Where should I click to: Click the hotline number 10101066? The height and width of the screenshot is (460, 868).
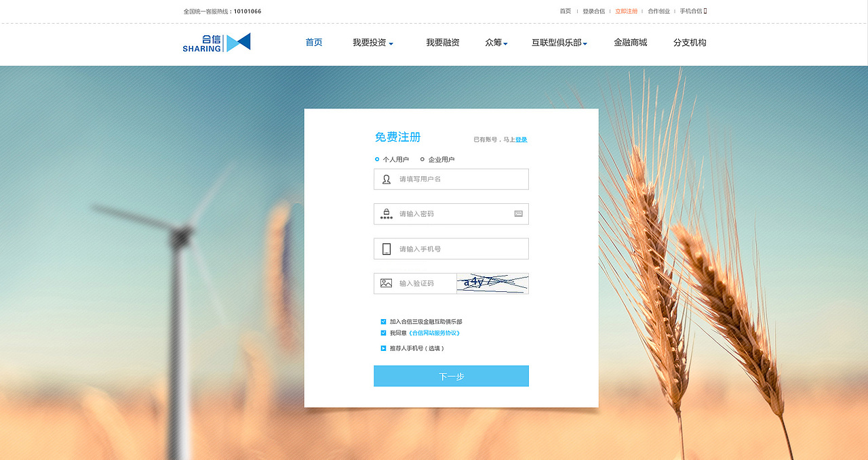pyautogui.click(x=248, y=12)
